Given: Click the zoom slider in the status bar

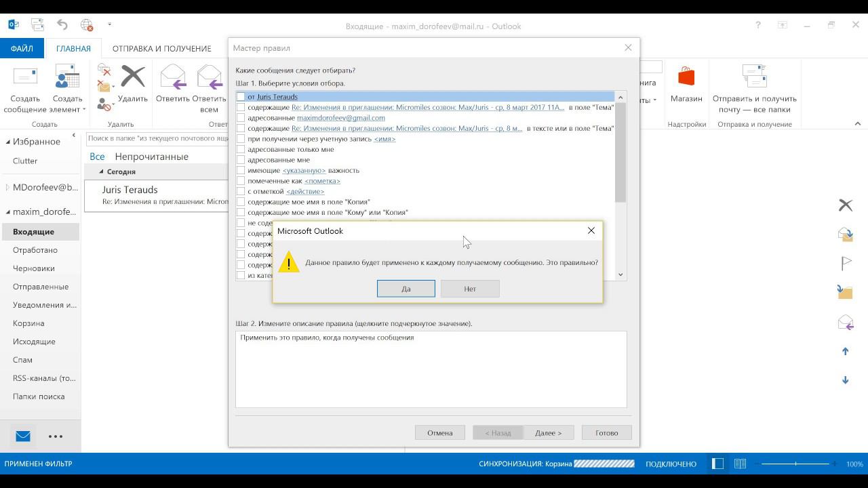Looking at the screenshot, I should [x=795, y=464].
